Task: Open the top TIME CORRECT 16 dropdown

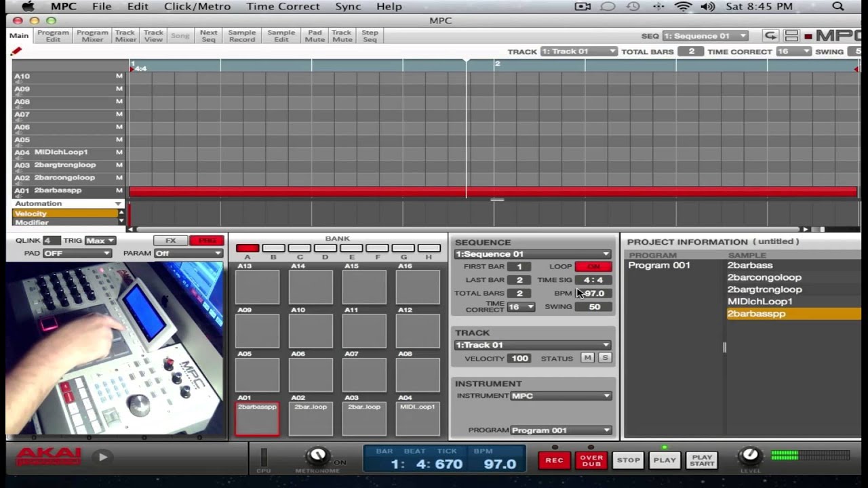Action: coord(793,52)
